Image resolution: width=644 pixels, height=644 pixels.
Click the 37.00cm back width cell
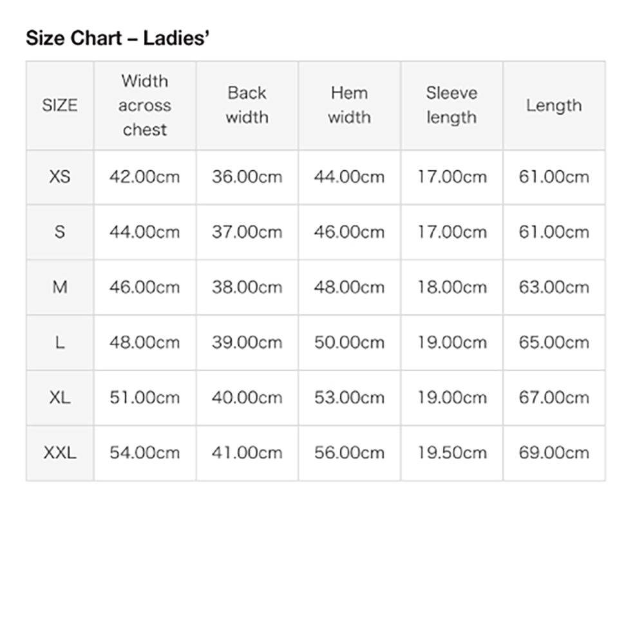pyautogui.click(x=247, y=232)
